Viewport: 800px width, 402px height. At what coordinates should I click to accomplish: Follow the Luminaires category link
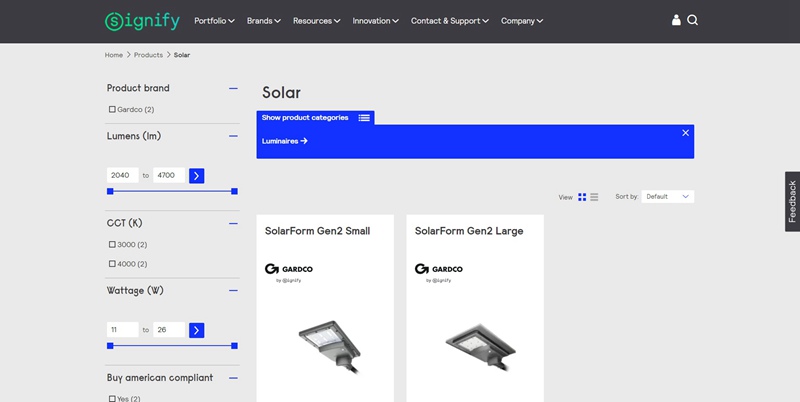(x=285, y=141)
